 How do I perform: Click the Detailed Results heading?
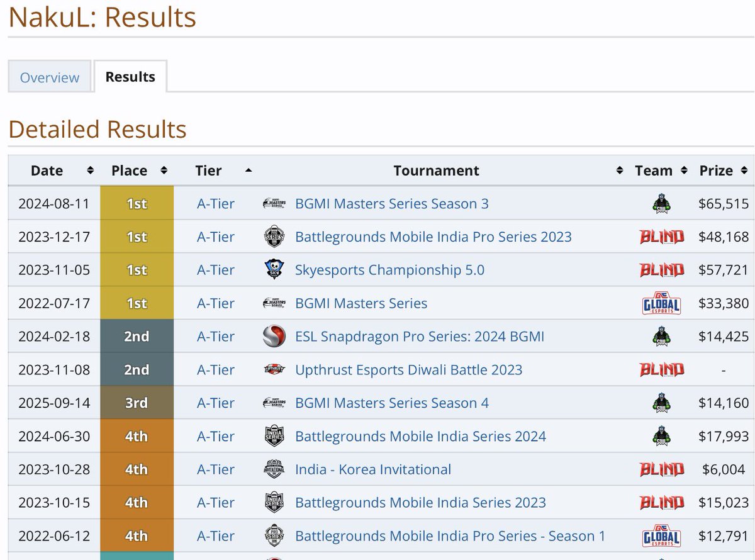(98, 129)
